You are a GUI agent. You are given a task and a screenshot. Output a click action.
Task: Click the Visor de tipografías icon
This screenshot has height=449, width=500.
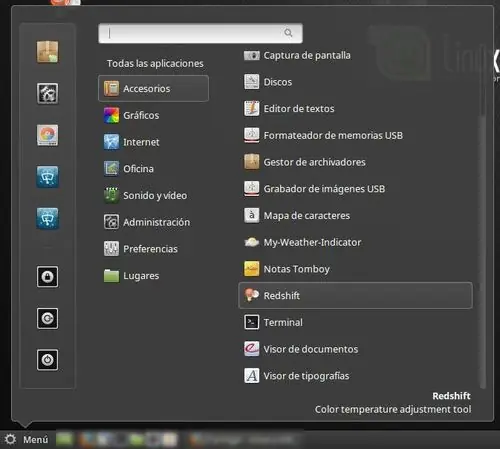[x=252, y=376]
